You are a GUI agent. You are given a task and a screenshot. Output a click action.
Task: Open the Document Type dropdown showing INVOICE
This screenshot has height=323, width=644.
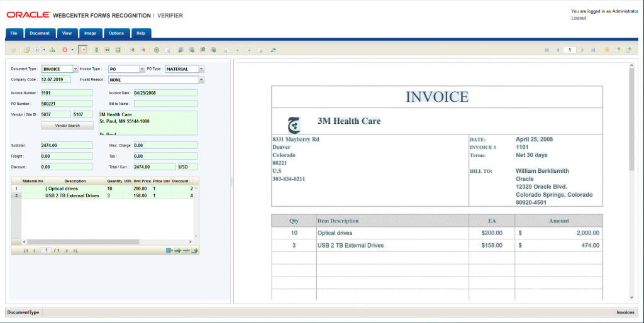tap(59, 69)
